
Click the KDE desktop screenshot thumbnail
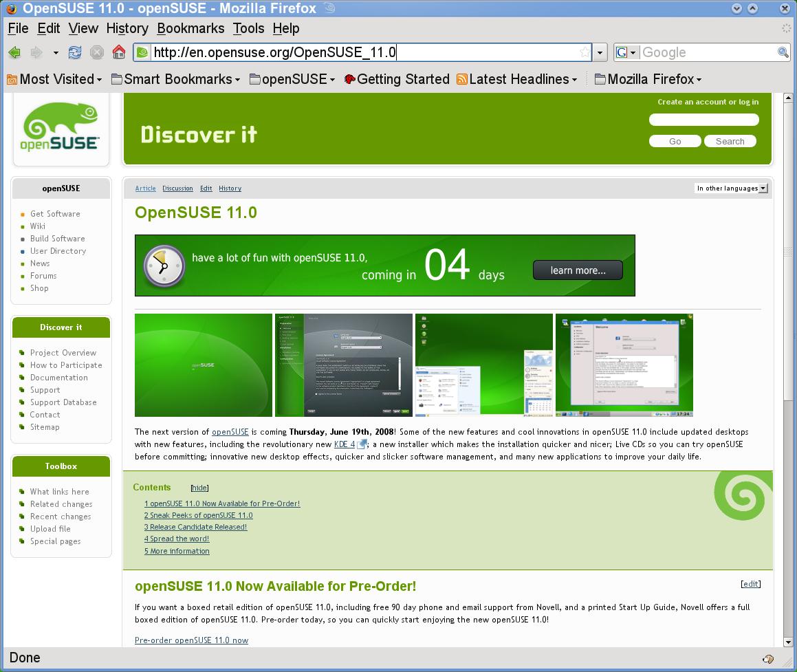point(483,365)
